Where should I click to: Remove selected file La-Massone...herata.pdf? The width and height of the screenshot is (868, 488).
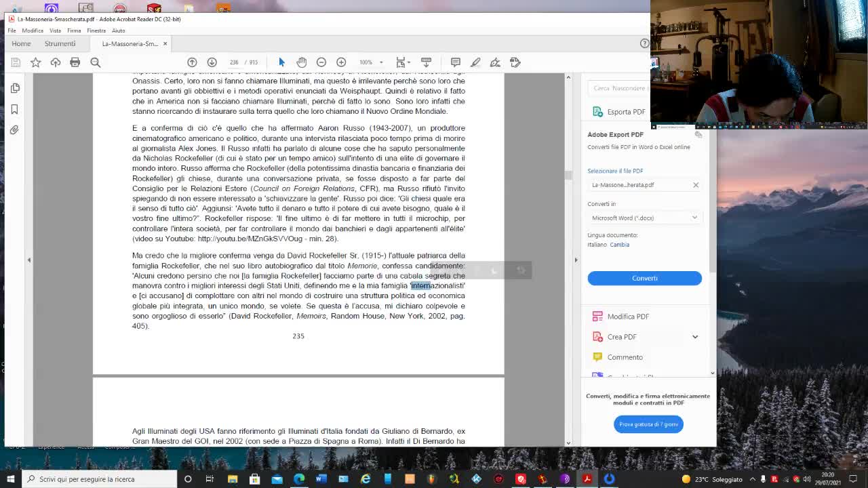695,185
